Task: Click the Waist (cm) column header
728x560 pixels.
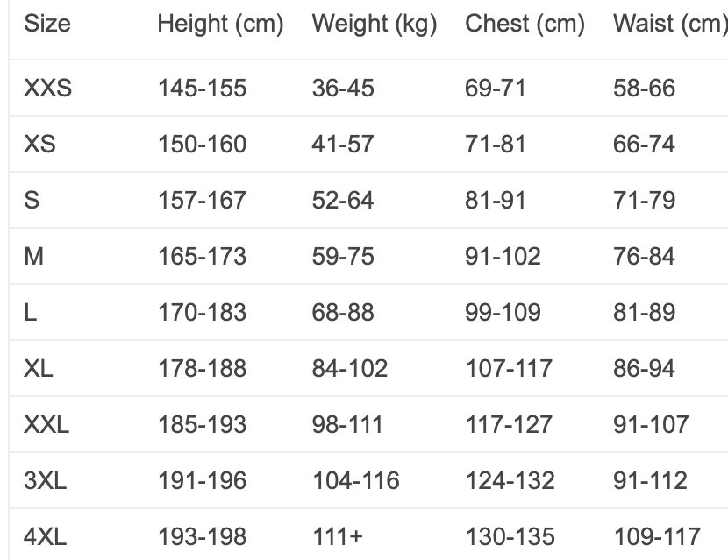Action: 670,25
